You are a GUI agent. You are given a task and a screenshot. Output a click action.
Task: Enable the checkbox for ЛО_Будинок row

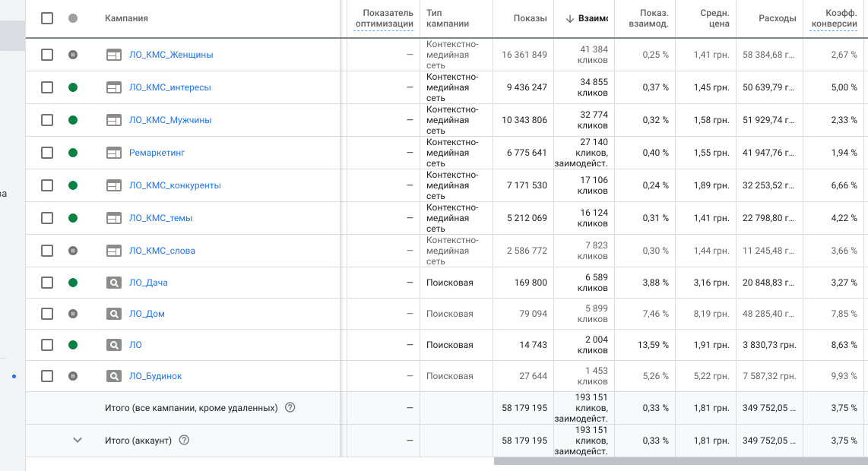coord(47,376)
